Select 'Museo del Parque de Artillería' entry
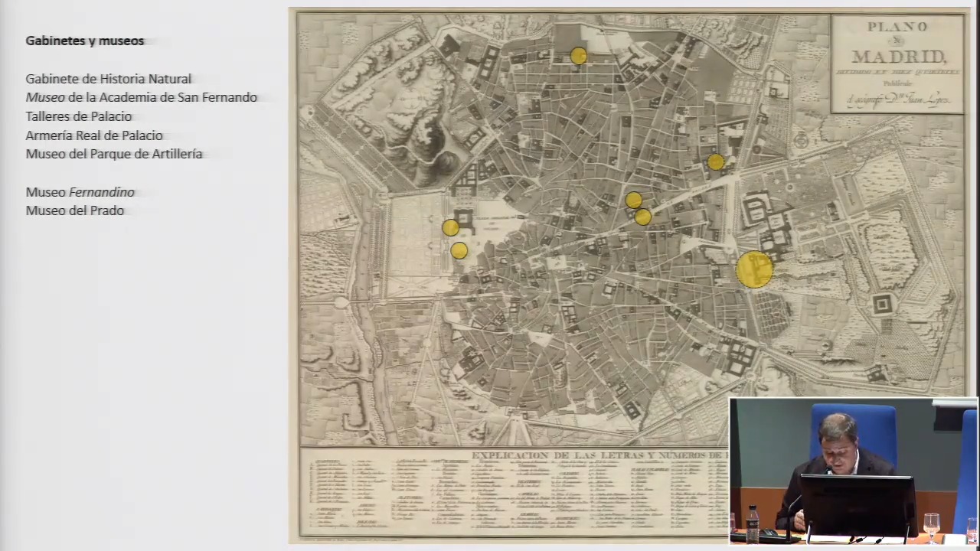The height and width of the screenshot is (551, 980). click(x=114, y=154)
